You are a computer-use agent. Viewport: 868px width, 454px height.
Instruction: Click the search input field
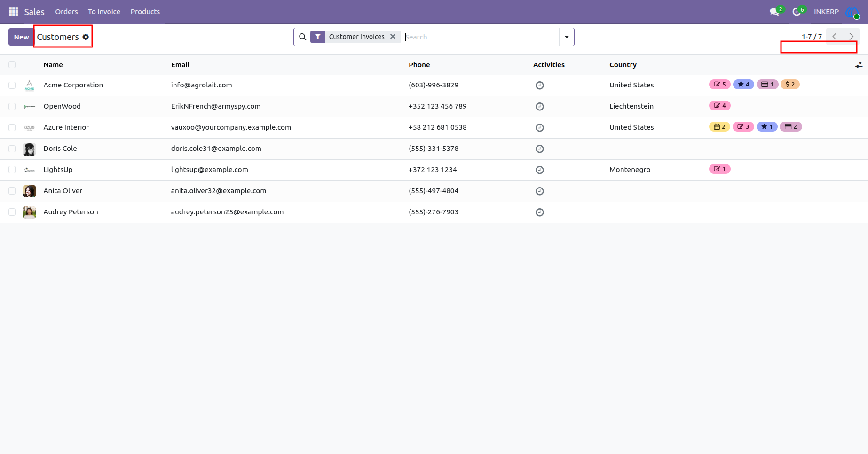tap(481, 37)
